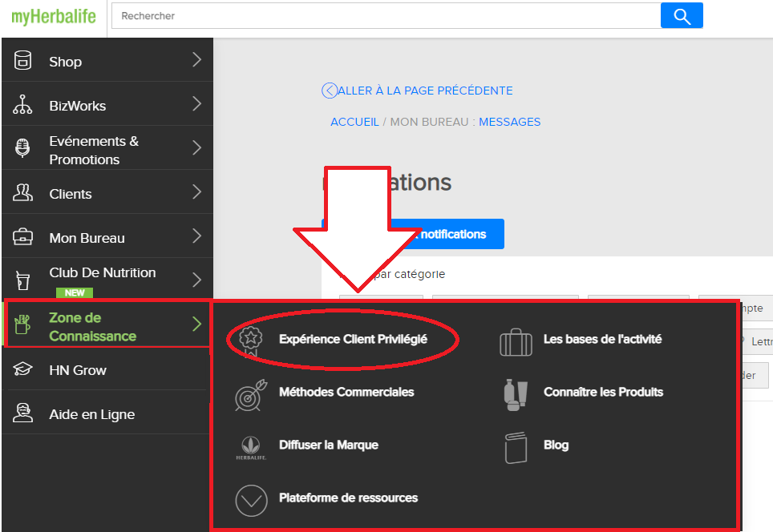Screen dimensions: 773x532
Task: Select the BizWorks network icon
Action: 22,104
